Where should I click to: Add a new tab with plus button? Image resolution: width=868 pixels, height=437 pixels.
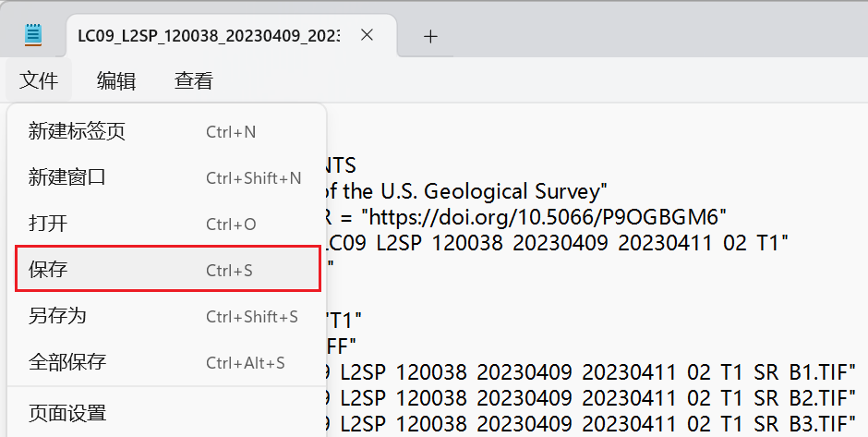430,37
